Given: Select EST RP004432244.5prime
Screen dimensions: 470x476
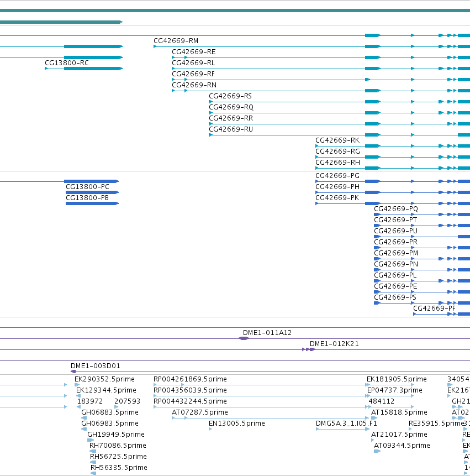Looking at the screenshot, I should click(x=190, y=401).
